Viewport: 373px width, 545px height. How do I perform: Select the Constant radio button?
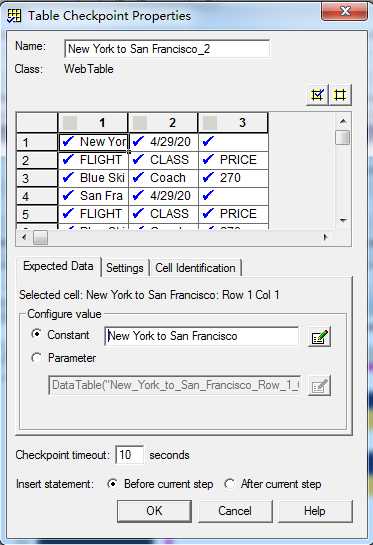(36, 334)
